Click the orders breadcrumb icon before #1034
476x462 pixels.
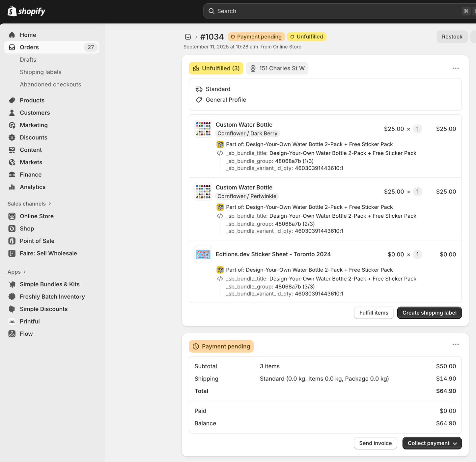tap(188, 37)
